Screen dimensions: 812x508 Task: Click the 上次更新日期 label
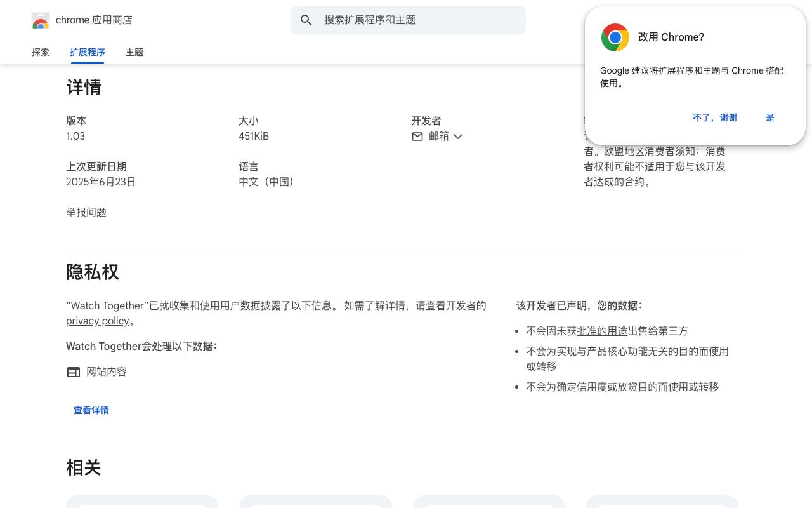point(96,167)
